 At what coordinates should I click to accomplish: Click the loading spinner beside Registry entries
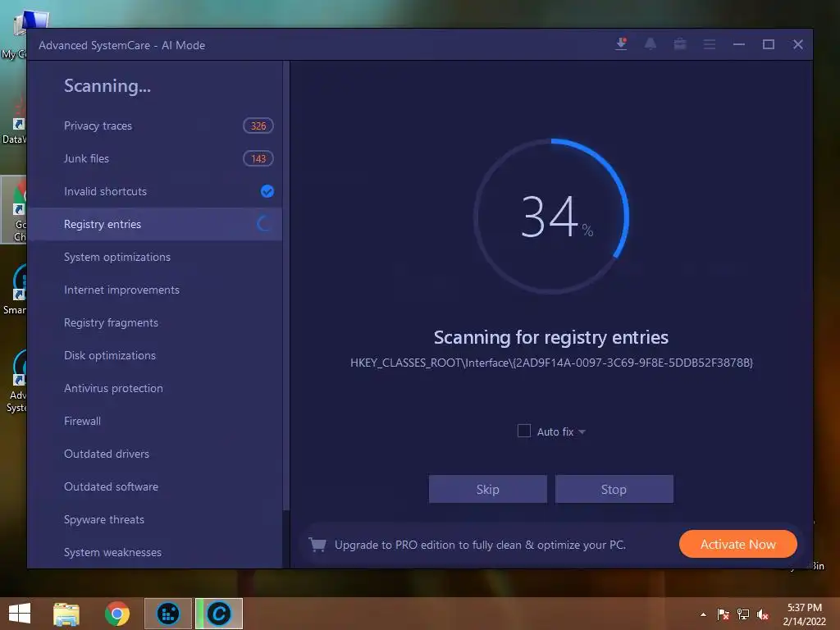click(264, 224)
